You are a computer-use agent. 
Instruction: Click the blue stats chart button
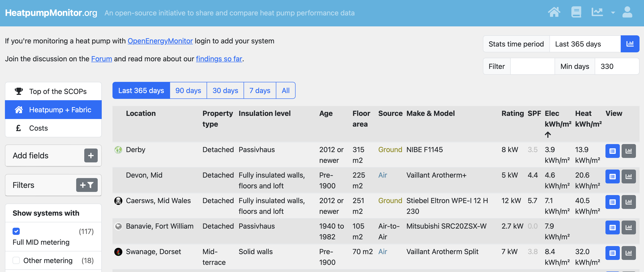630,44
